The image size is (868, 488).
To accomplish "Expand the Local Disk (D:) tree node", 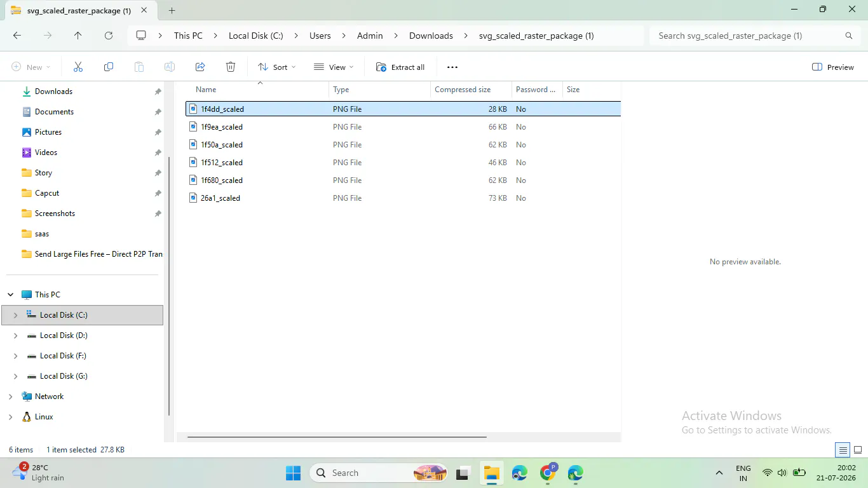I will pyautogui.click(x=15, y=335).
